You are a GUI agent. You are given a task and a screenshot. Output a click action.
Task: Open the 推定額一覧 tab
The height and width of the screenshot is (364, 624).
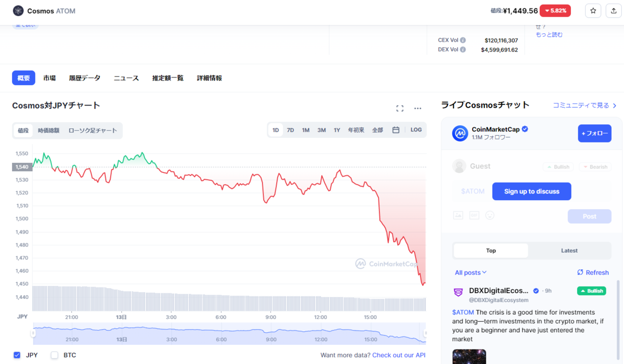pos(168,78)
